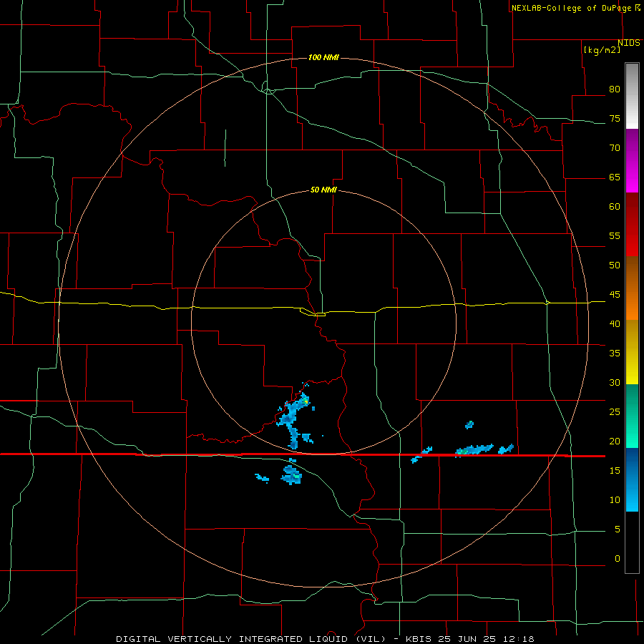Click the elongated echo band along thick red line

[474, 449]
